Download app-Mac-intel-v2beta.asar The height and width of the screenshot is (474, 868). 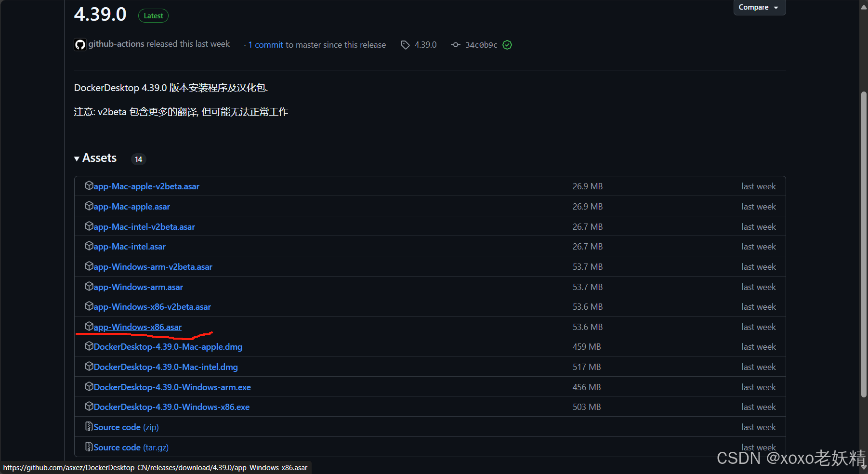click(x=145, y=227)
